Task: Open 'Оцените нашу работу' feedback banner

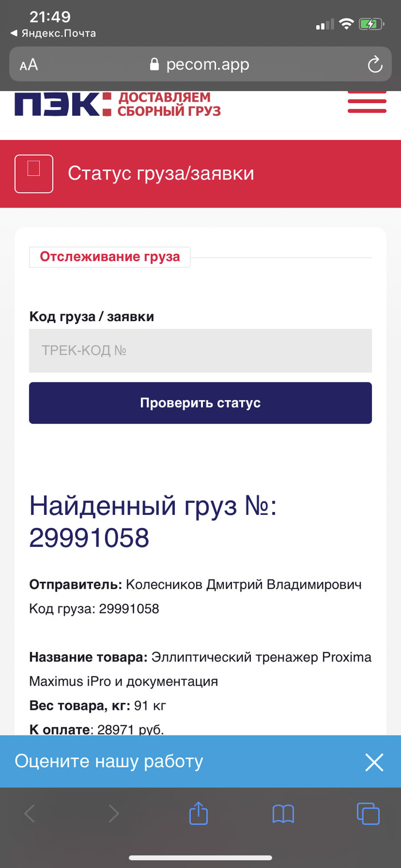Action: 109,761
